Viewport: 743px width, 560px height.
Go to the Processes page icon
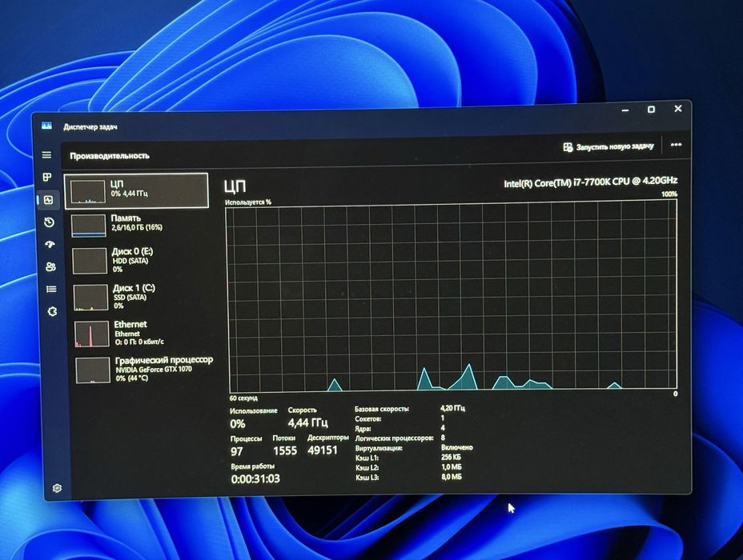47,177
